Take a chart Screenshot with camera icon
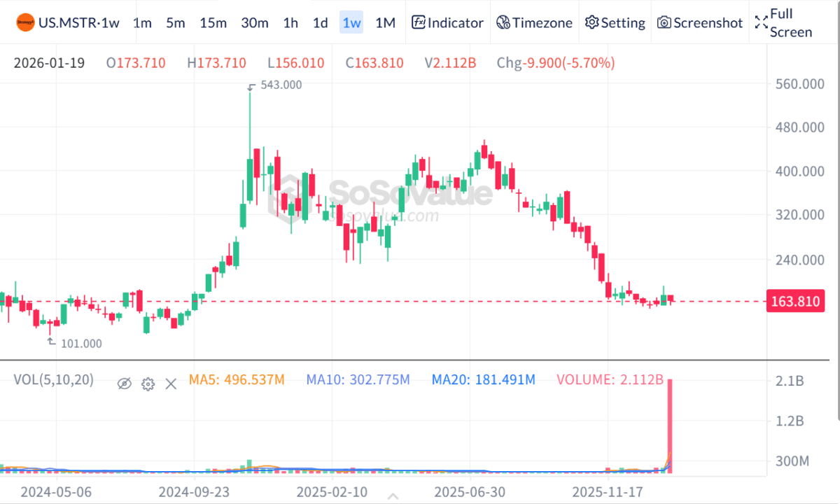The width and height of the screenshot is (840, 504). 699,23
